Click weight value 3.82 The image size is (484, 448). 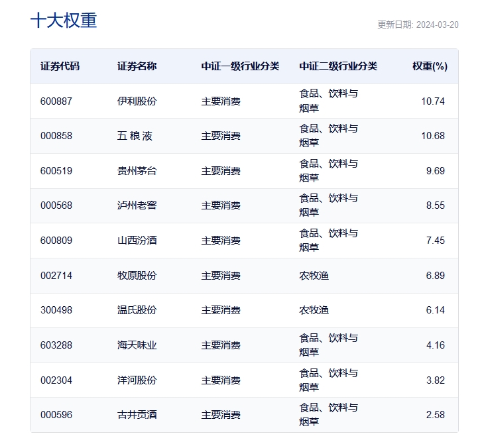pyautogui.click(x=435, y=380)
